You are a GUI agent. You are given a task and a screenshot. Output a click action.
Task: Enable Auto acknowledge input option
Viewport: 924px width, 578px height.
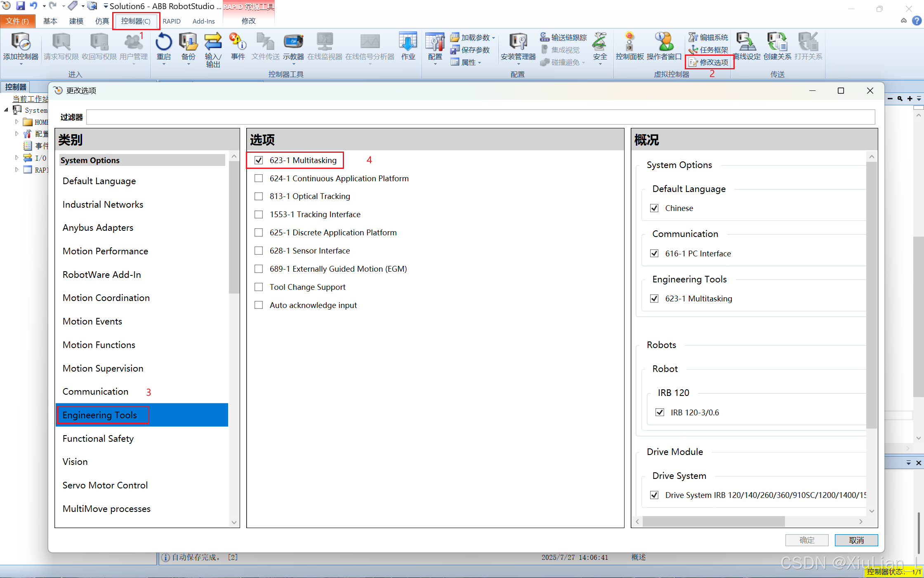pos(259,305)
